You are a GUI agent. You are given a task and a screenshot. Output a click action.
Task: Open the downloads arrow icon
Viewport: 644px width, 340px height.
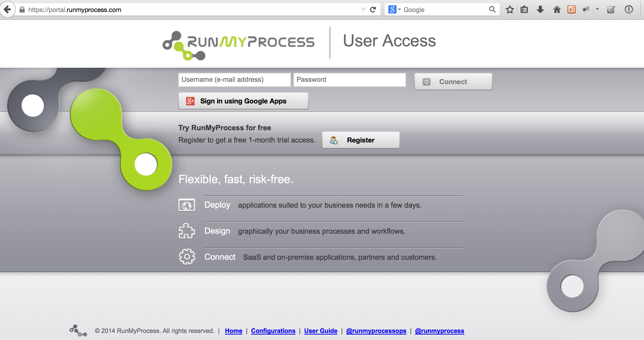coord(540,10)
